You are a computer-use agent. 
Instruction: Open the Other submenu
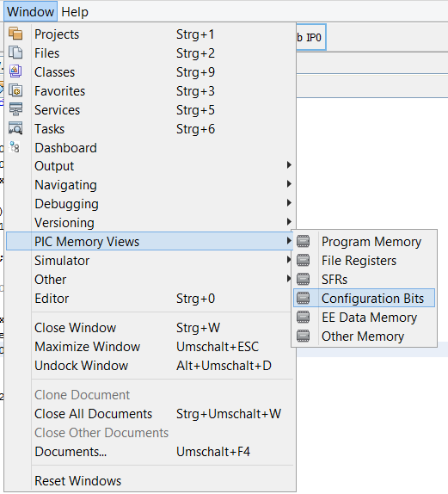pos(150,279)
